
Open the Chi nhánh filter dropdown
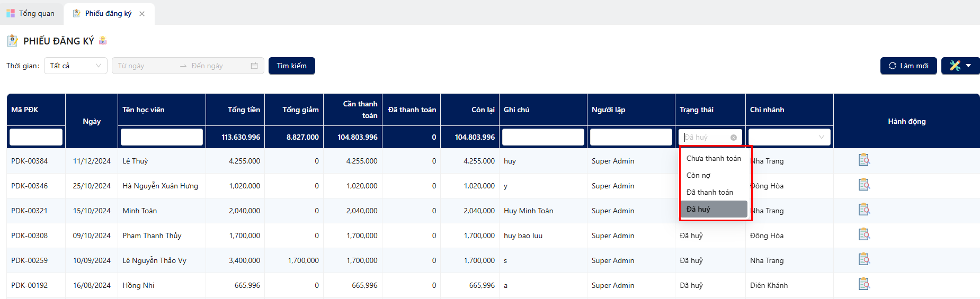[x=789, y=137]
